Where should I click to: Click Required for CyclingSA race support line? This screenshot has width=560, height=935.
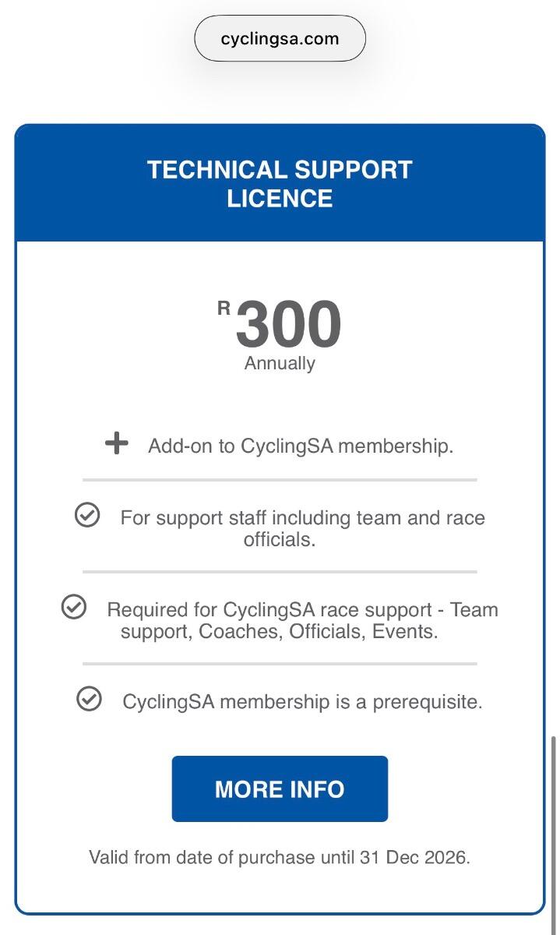click(x=302, y=609)
